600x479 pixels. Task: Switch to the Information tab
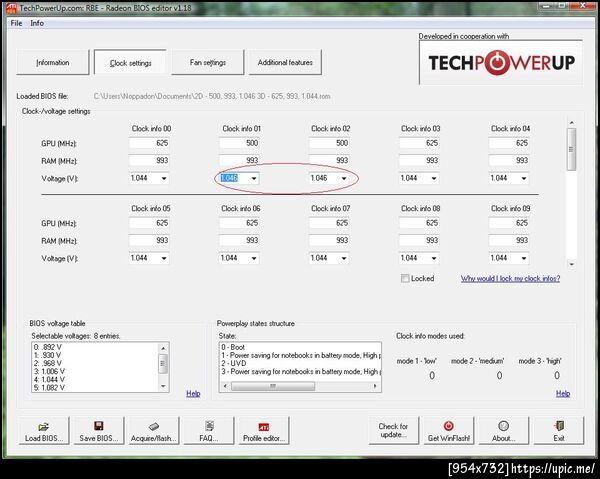click(52, 62)
